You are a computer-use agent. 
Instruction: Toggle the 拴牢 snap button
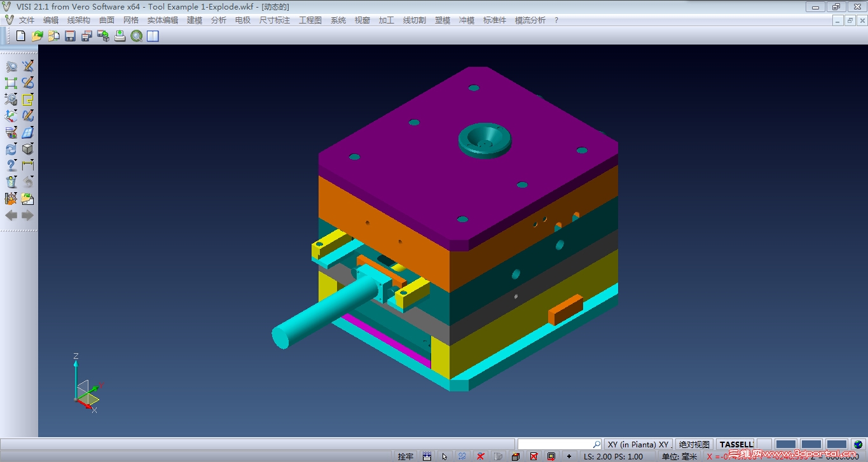(x=405, y=456)
